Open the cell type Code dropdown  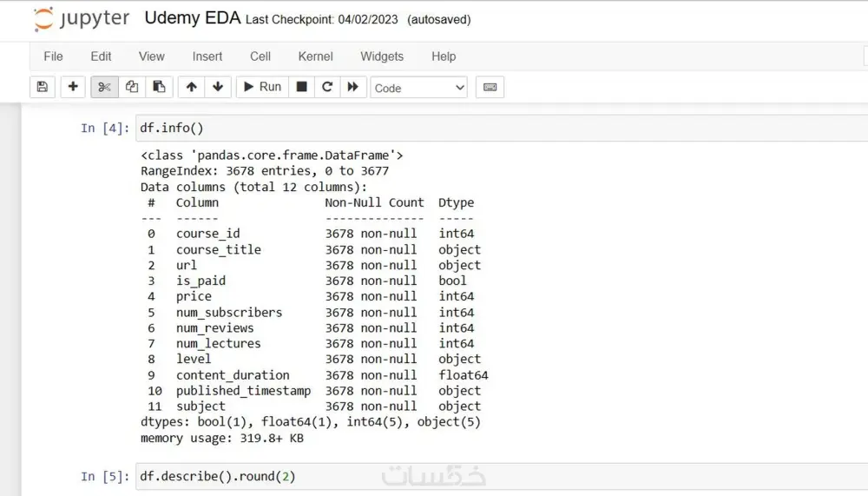coord(419,88)
